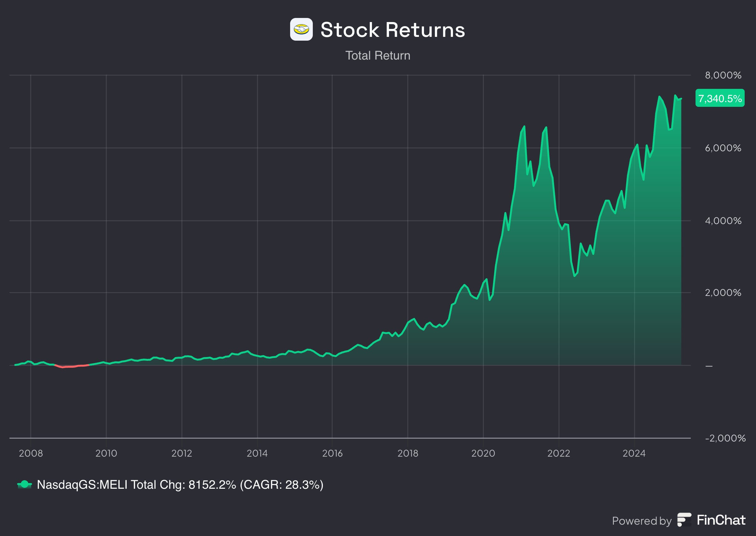The height and width of the screenshot is (536, 756).
Task: Click the Stock Returns title
Action: click(392, 30)
